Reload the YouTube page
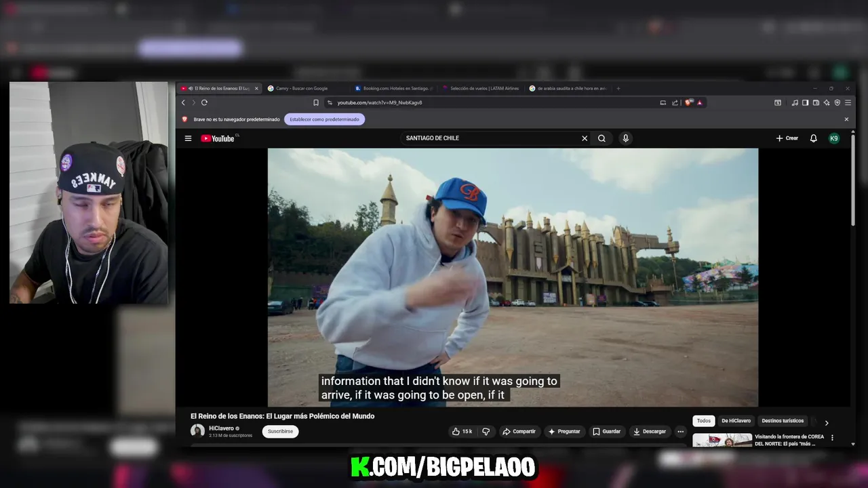 point(204,102)
